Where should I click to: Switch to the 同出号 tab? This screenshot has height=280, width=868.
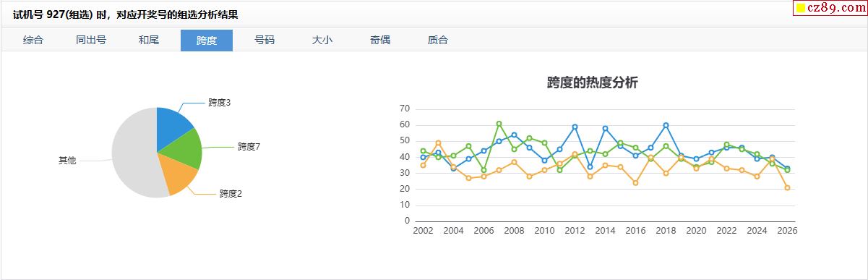(x=91, y=41)
